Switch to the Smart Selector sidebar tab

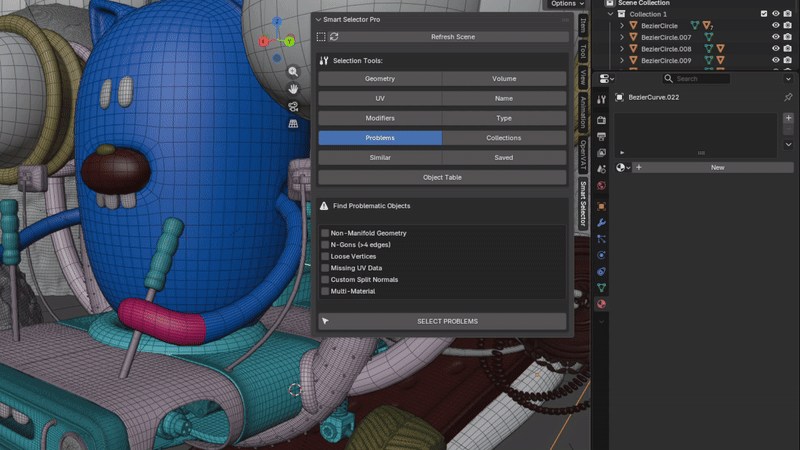click(583, 204)
